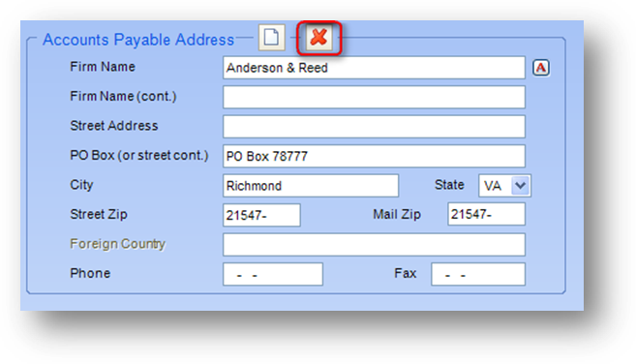Click the Mail Zip label
Viewport: 636px width, 364px height.
coord(397,214)
